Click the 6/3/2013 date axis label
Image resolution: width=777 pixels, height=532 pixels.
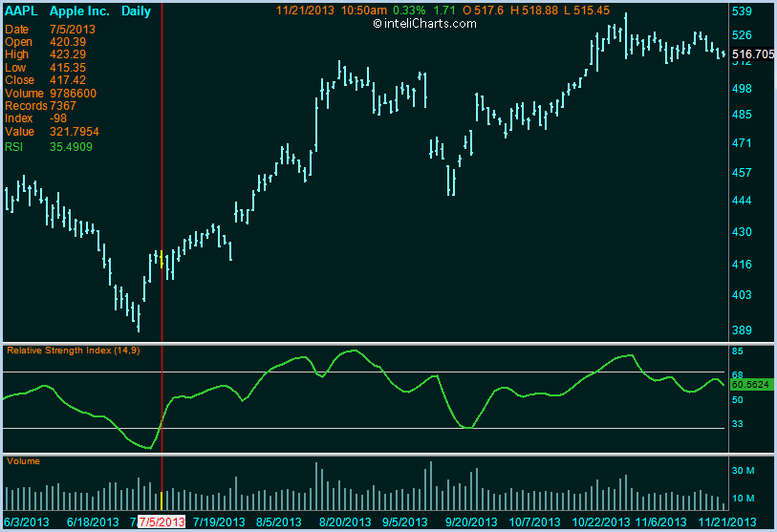point(27,522)
